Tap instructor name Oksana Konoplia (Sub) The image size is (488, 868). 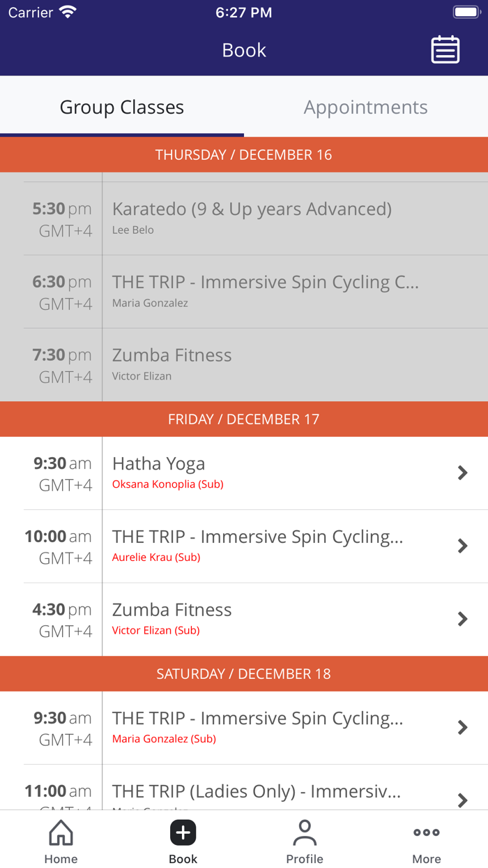167,484
